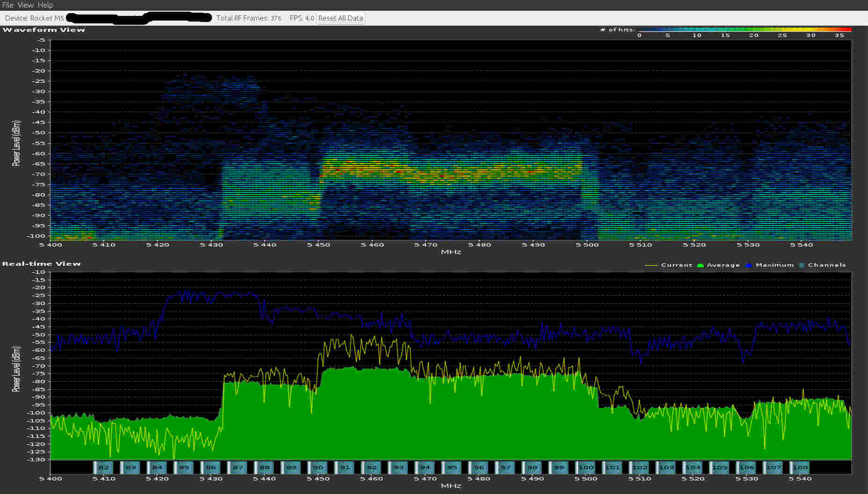This screenshot has width=868, height=494.
Task: Click the hits color scale gradient bar
Action: point(744,29)
